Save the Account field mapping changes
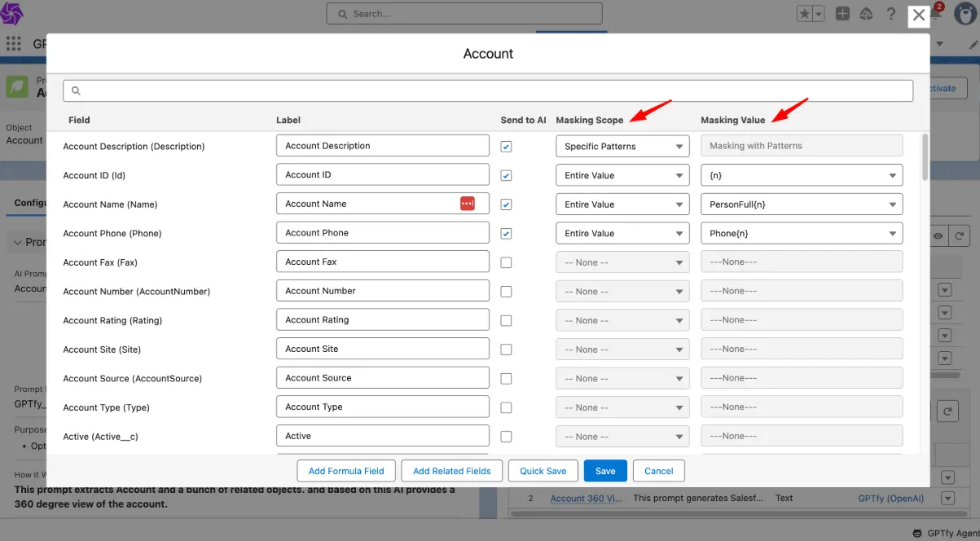Viewport: 980px width, 541px height. [605, 470]
